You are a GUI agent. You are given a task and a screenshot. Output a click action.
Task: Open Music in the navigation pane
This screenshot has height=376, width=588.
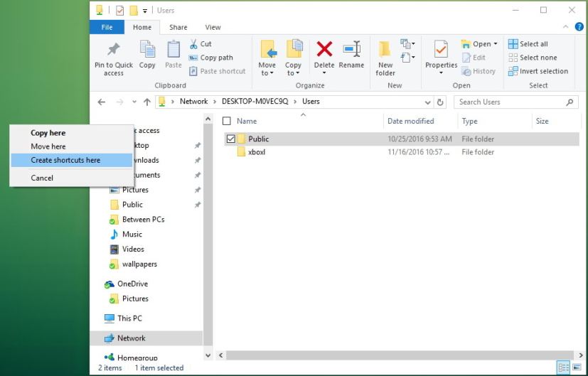click(x=132, y=234)
